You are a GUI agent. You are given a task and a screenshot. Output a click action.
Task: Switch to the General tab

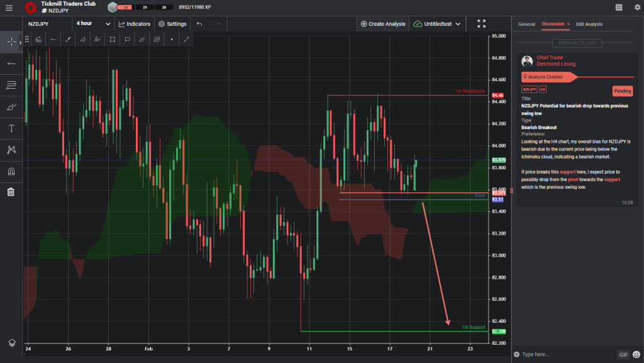(527, 24)
